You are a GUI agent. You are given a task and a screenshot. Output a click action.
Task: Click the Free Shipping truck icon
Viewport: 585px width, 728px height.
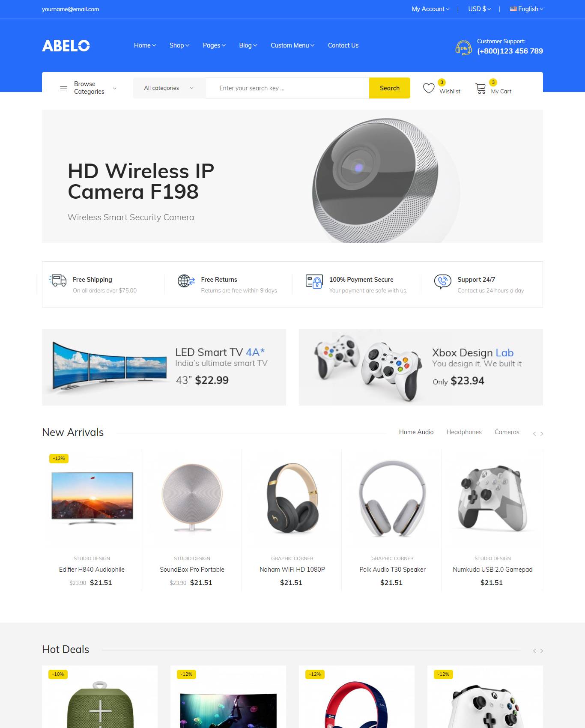coord(58,280)
